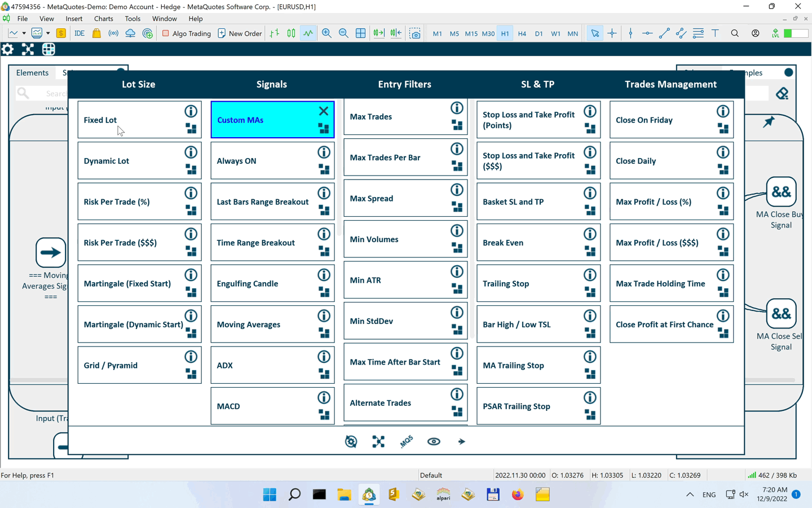The height and width of the screenshot is (508, 812).
Task: Choose Grid / Pyramid lot size
Action: [139, 365]
